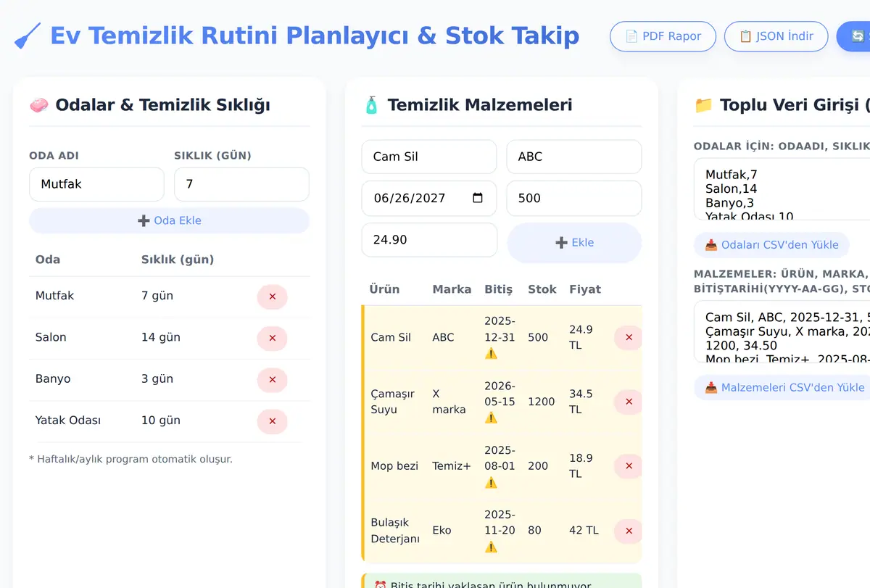Add room with Oda Ekle button
870x588 pixels.
(x=169, y=220)
